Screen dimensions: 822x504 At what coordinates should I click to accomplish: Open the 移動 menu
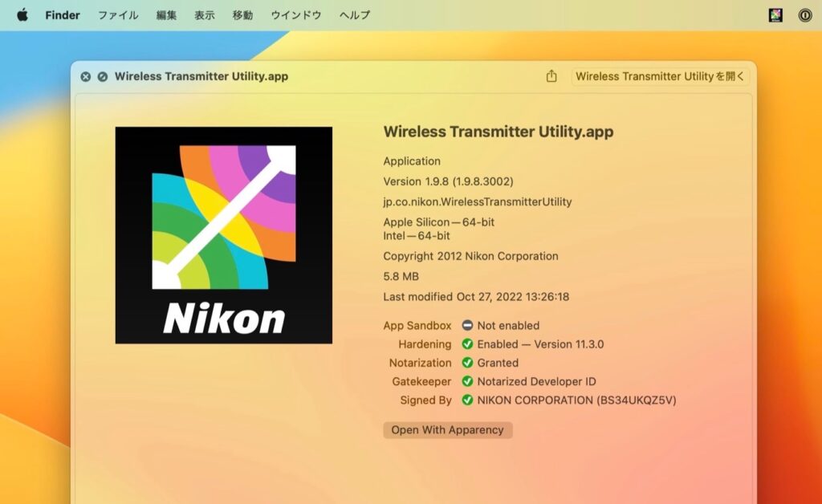(x=242, y=15)
